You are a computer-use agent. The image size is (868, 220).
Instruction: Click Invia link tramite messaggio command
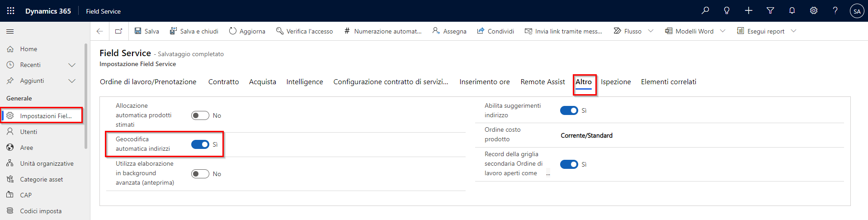click(x=563, y=31)
